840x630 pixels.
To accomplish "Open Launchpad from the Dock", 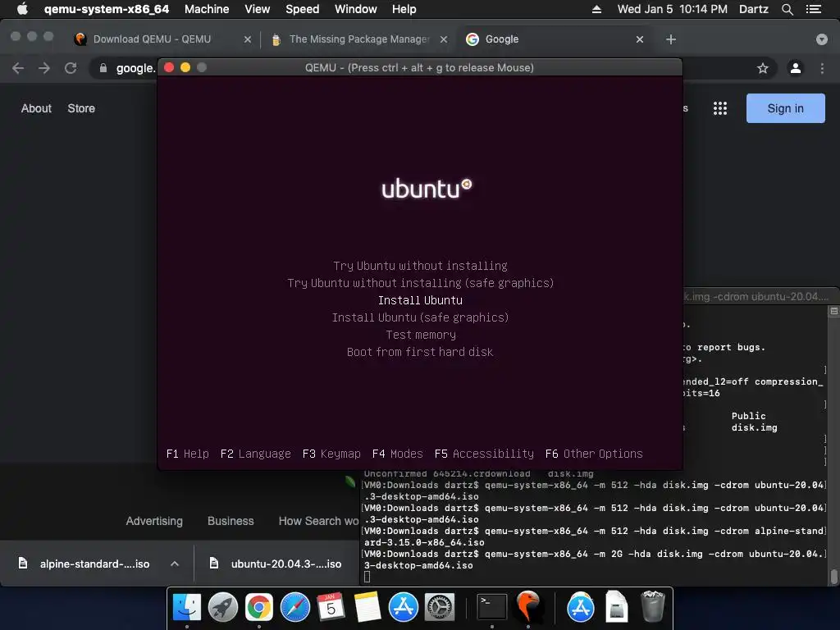I will coord(223,608).
